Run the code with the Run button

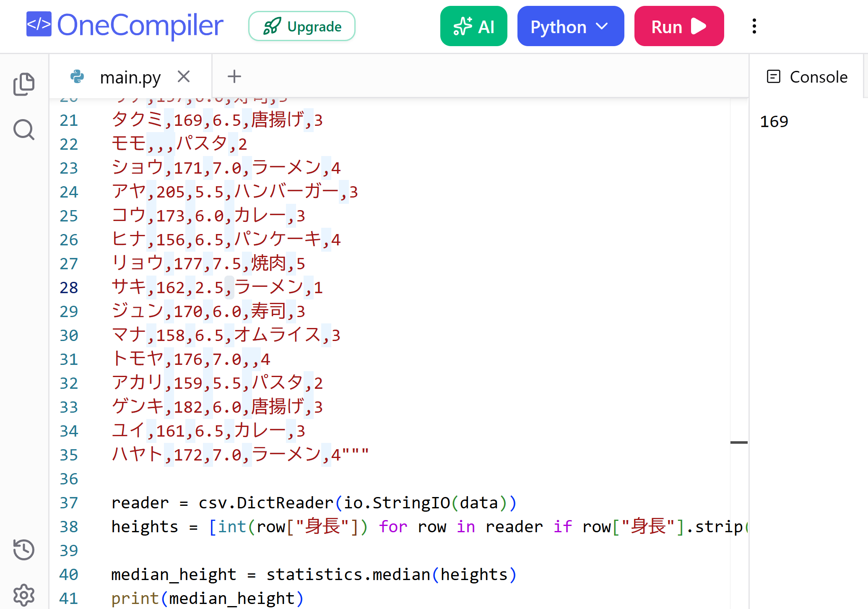(x=679, y=26)
